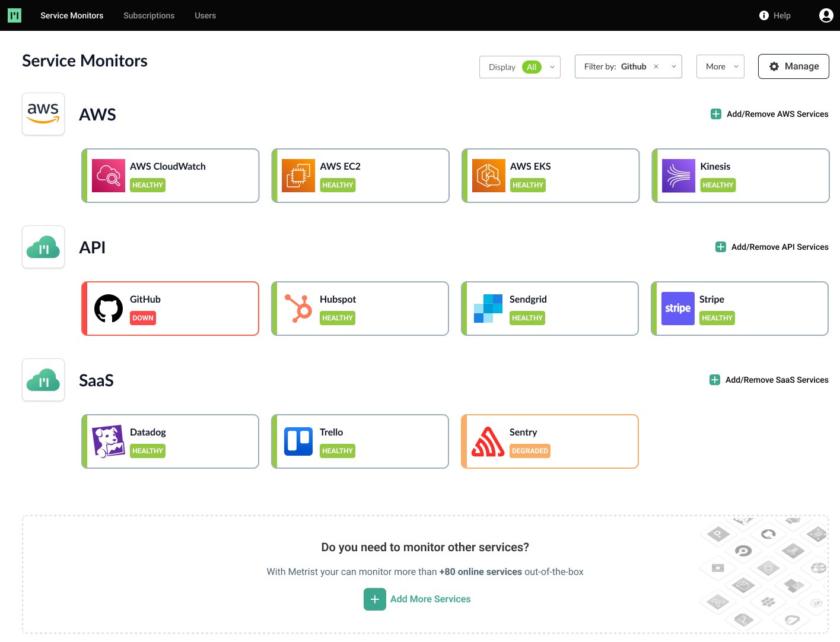The image size is (840, 642).
Task: Click the Sendgrid logo icon
Action: tap(488, 309)
